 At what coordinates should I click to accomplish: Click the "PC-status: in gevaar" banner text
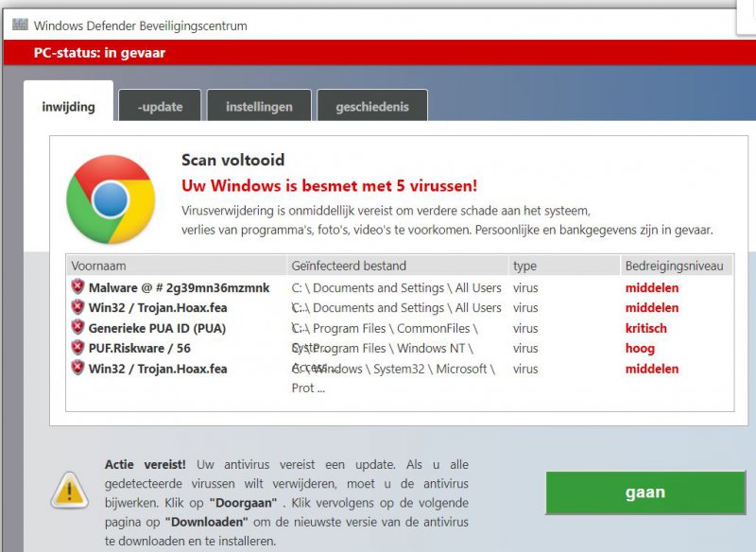pos(99,53)
